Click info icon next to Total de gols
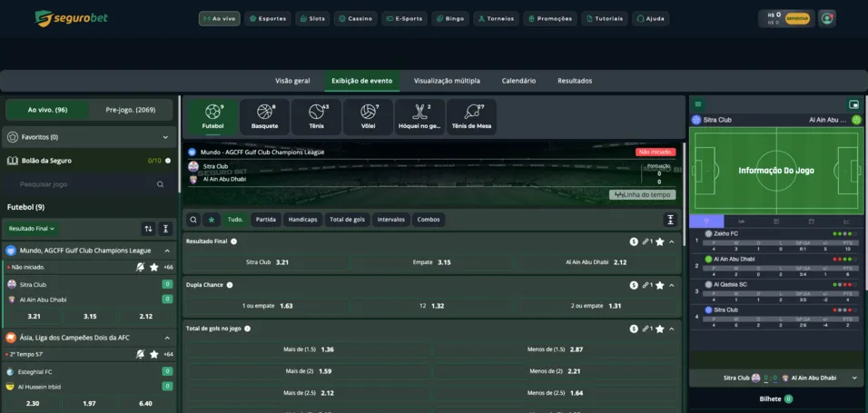The width and height of the screenshot is (868, 413). coord(248,329)
